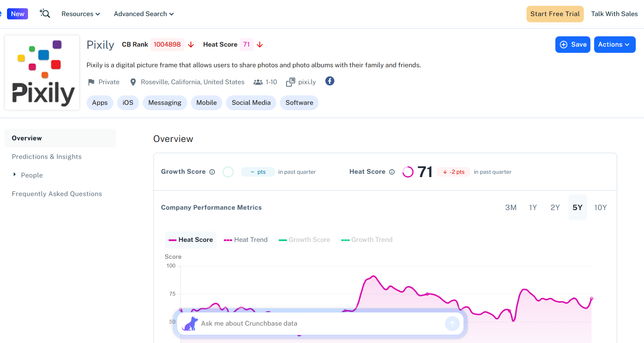The height and width of the screenshot is (343, 644).
Task: Select the Messaging category tag
Action: click(x=165, y=103)
